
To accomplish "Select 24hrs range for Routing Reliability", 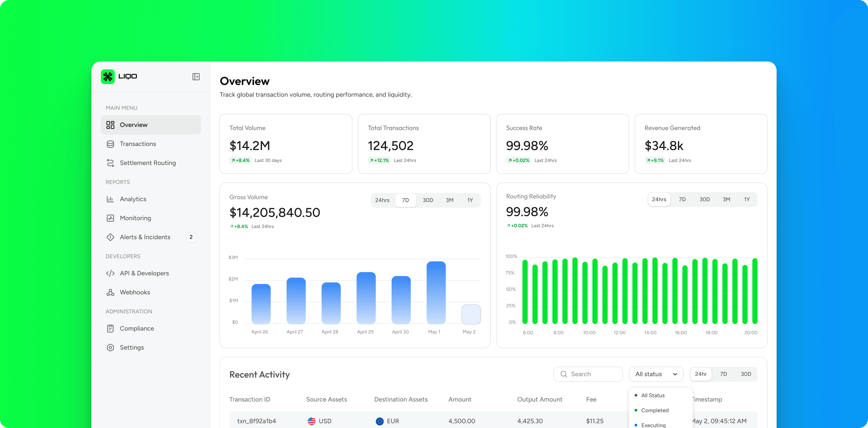I will pos(659,200).
